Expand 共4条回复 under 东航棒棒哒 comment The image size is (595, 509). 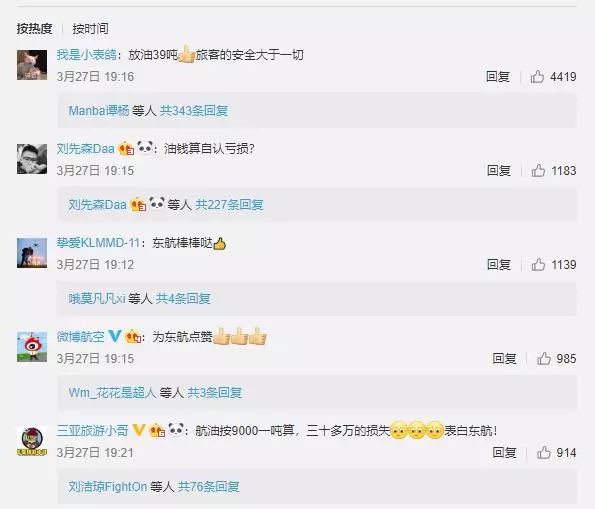[x=183, y=298]
